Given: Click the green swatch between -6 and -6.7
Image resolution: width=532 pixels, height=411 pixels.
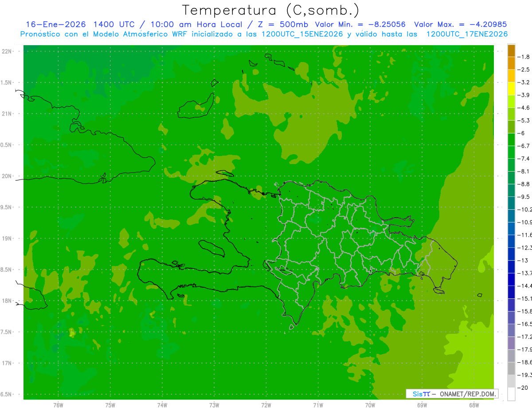Looking at the screenshot, I should 511,140.
